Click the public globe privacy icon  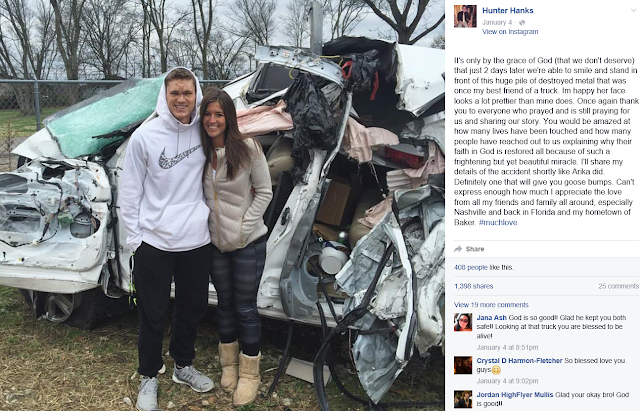[522, 22]
